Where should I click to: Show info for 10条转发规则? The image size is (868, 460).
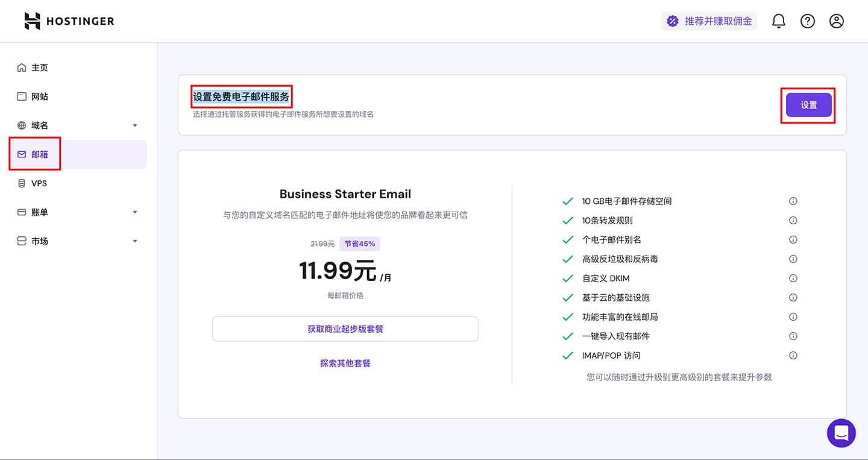pos(793,221)
